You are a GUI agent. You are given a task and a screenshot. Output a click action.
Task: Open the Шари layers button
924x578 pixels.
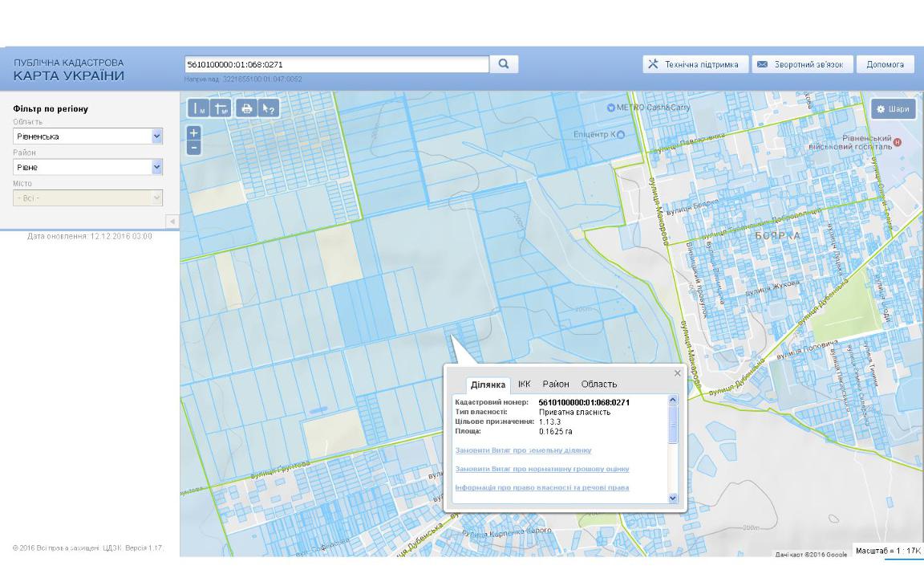pyautogui.click(x=894, y=108)
